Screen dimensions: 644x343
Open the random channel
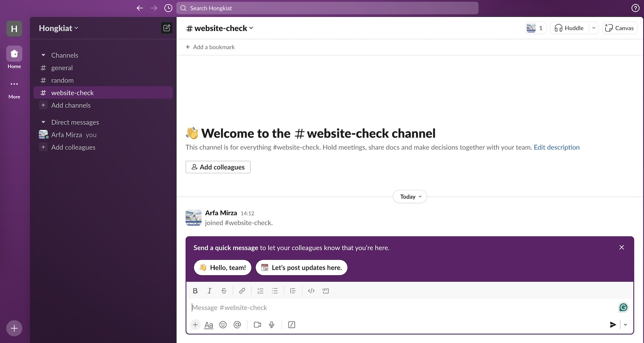(x=103, y=80)
